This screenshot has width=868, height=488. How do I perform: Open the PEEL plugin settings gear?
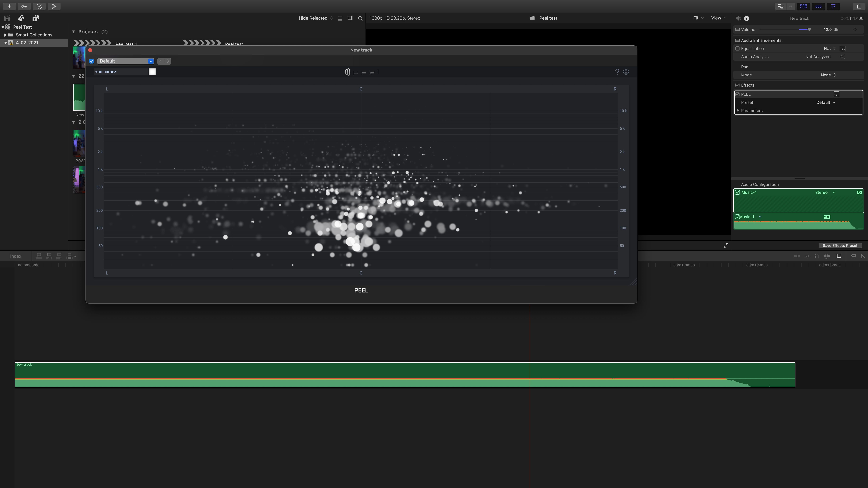(x=626, y=72)
